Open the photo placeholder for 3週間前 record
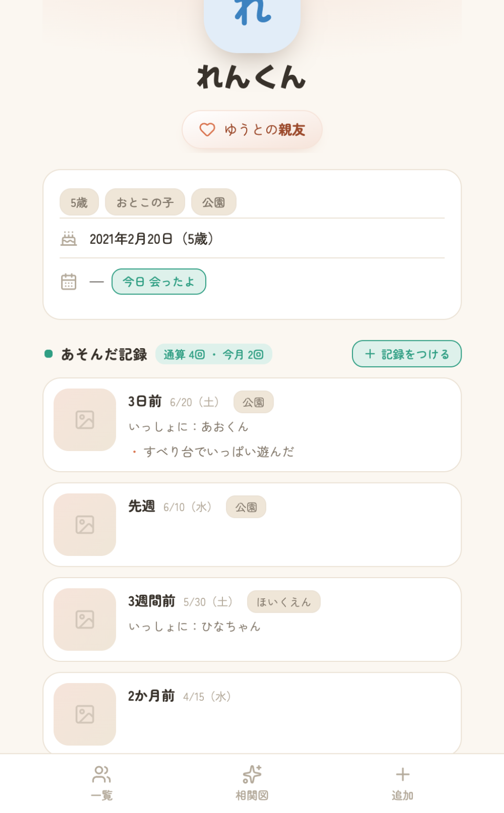 coord(85,619)
